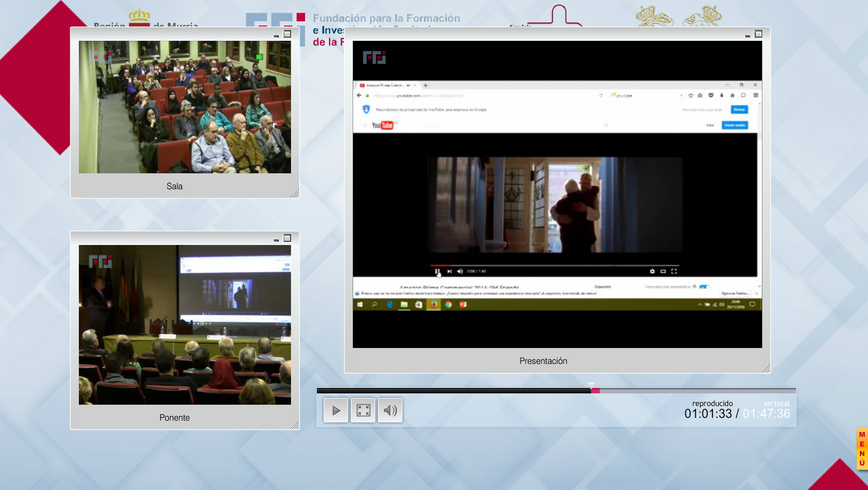Click the 'reproducido' label
Viewport: 868px width, 490px height.
click(713, 403)
